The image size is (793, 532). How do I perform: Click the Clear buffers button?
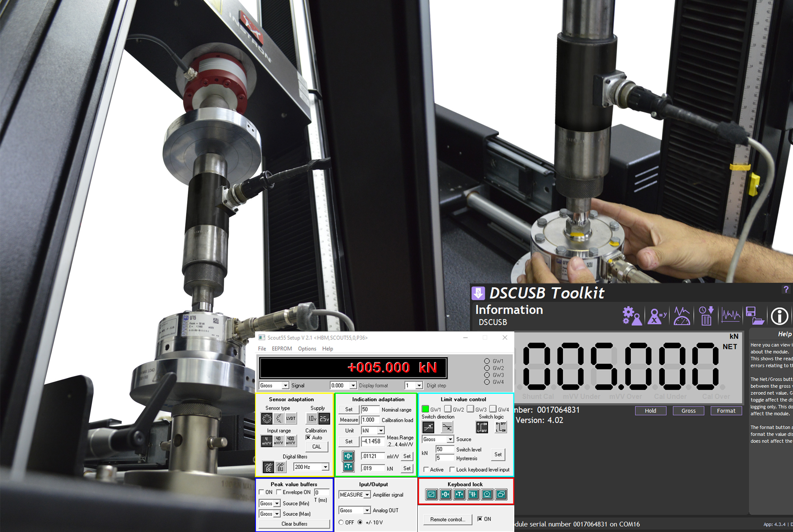tap(294, 524)
